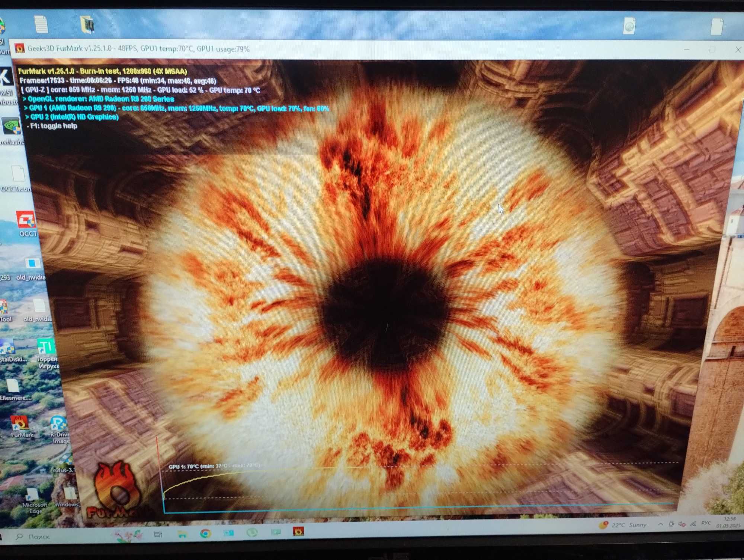Open File Explorer from the taskbar
The height and width of the screenshot is (560, 744).
(182, 534)
